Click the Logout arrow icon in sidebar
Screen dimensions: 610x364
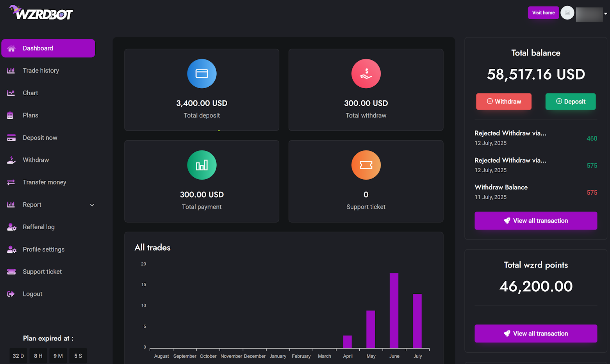pos(11,294)
